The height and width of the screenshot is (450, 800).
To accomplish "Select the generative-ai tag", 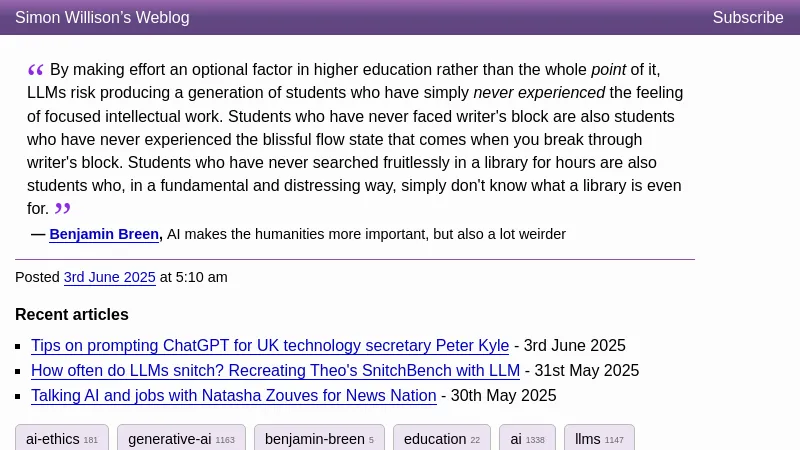I will (181, 439).
